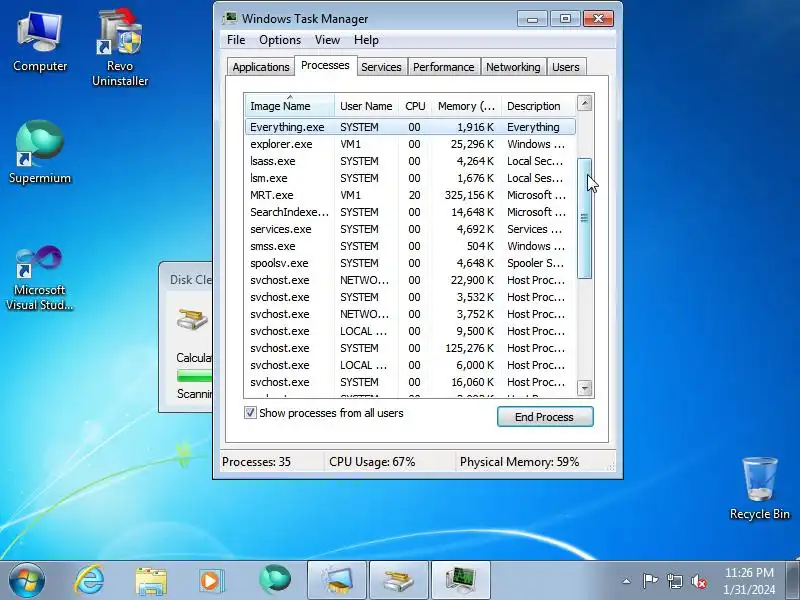The width and height of the screenshot is (800, 600).
Task: Click the 325,156 K memory value
Action: click(x=469, y=195)
